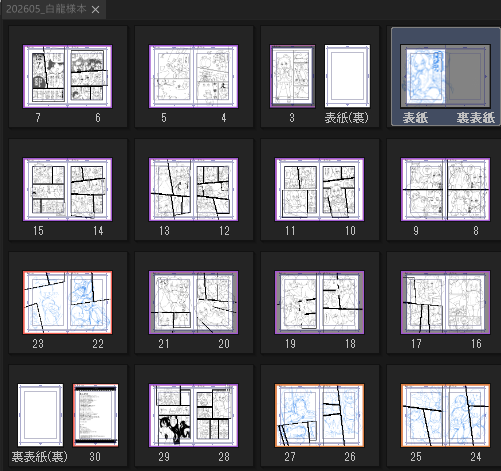501x471 pixels.
Task: Click the page number label 24
Action: [x=476, y=457]
